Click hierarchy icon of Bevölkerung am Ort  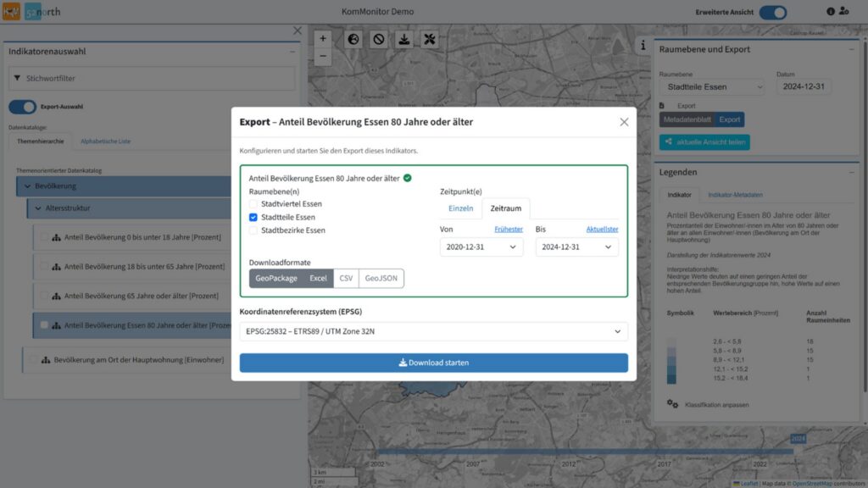46,360
